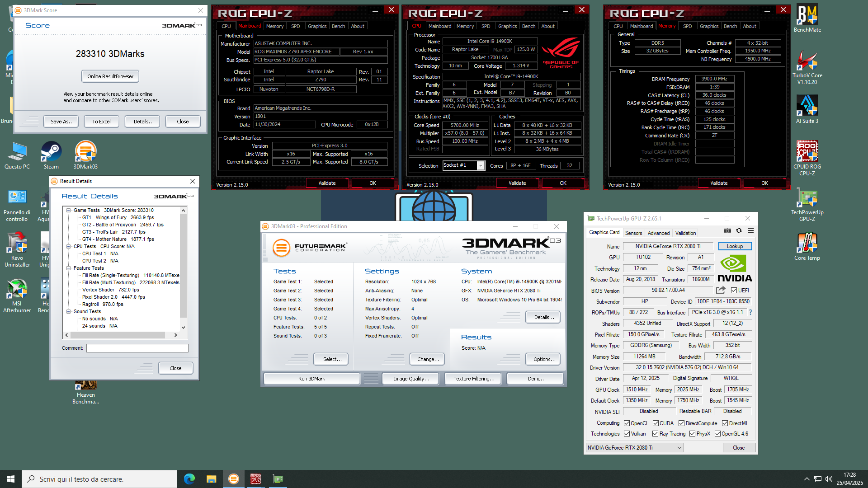Select the GT1 - Wings of Fury row

(x=118, y=217)
